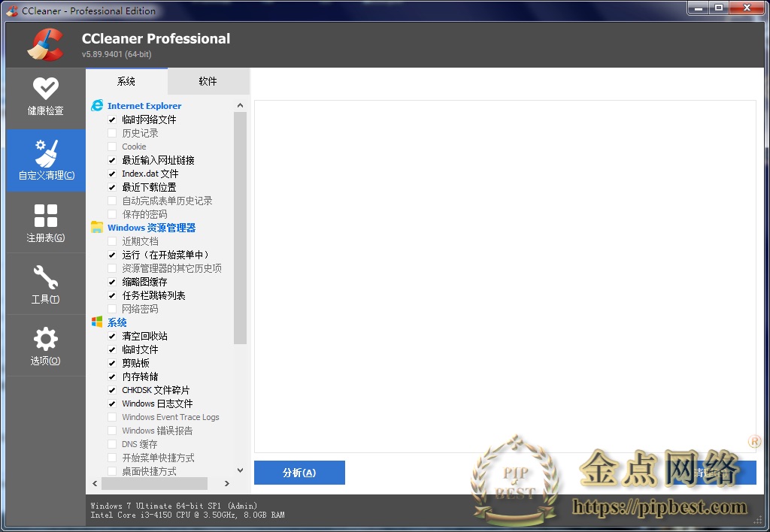
Task: Open the 健康检查 health check panel
Action: tap(45, 98)
